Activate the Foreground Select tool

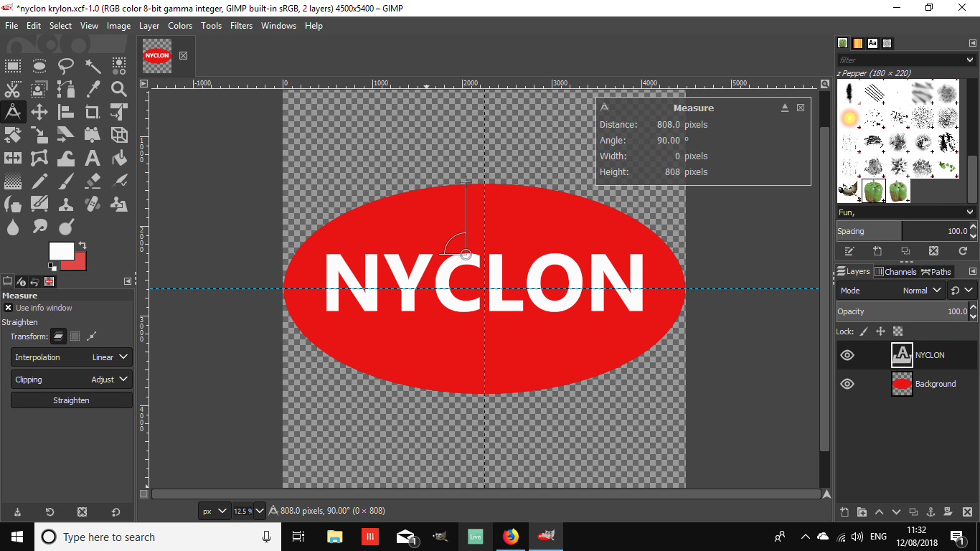coord(39,89)
